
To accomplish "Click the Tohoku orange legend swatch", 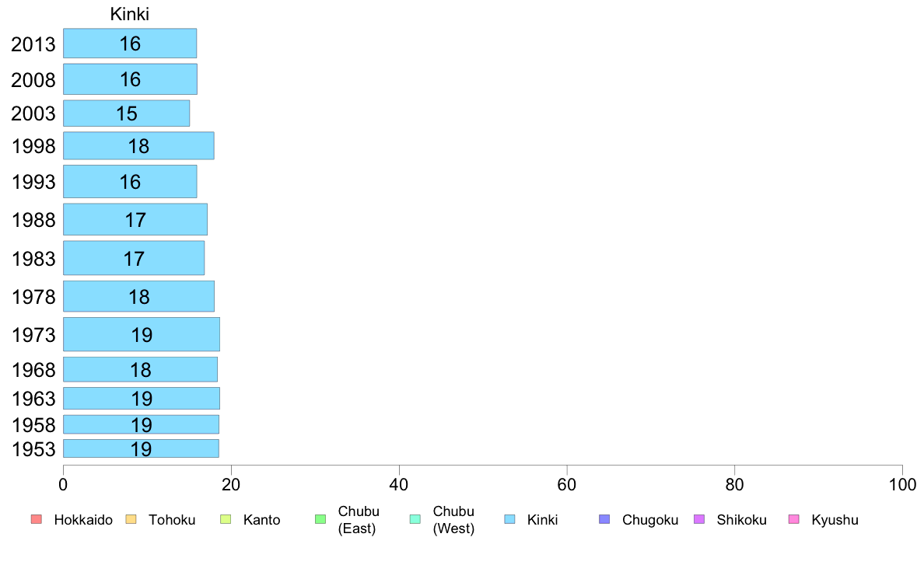I will pos(131,519).
